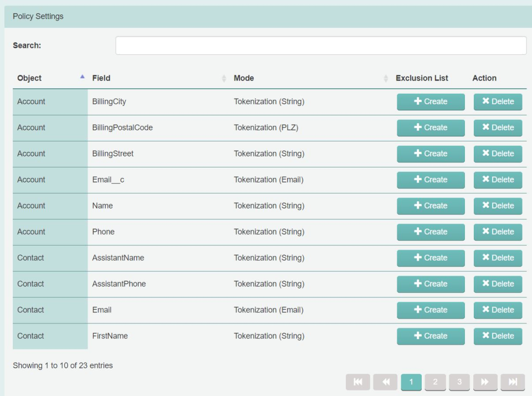
Task: Open page 2 of the policy list
Action: pyautogui.click(x=436, y=382)
